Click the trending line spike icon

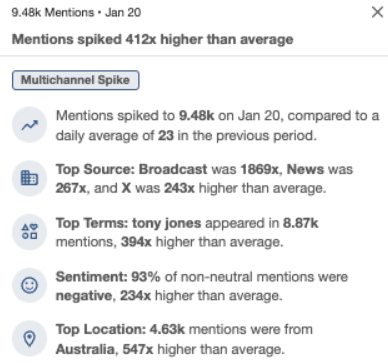tap(30, 125)
